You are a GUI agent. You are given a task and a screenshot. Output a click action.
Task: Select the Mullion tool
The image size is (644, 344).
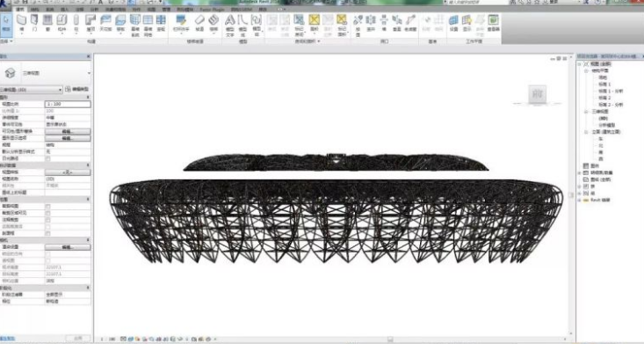pyautogui.click(x=161, y=23)
